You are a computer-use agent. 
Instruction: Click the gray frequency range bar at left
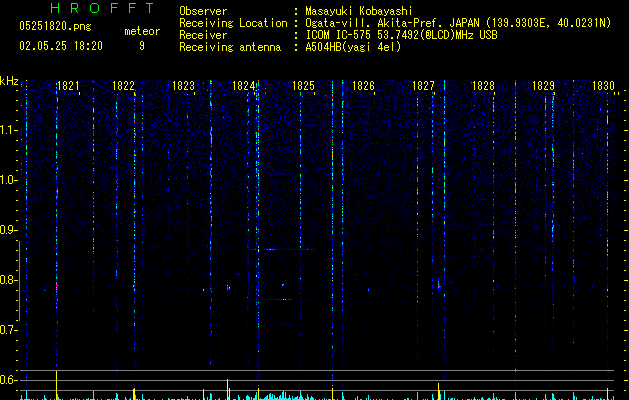(x=19, y=281)
